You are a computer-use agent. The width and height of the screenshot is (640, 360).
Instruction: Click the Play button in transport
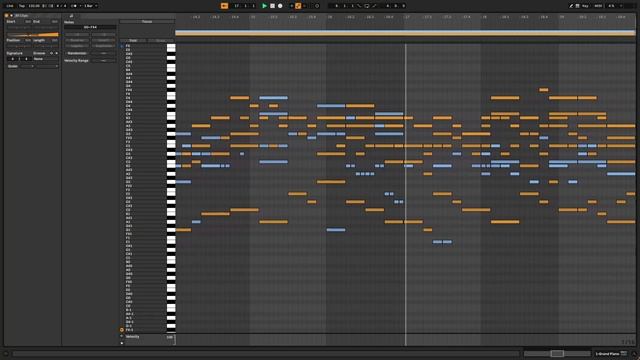click(x=264, y=6)
